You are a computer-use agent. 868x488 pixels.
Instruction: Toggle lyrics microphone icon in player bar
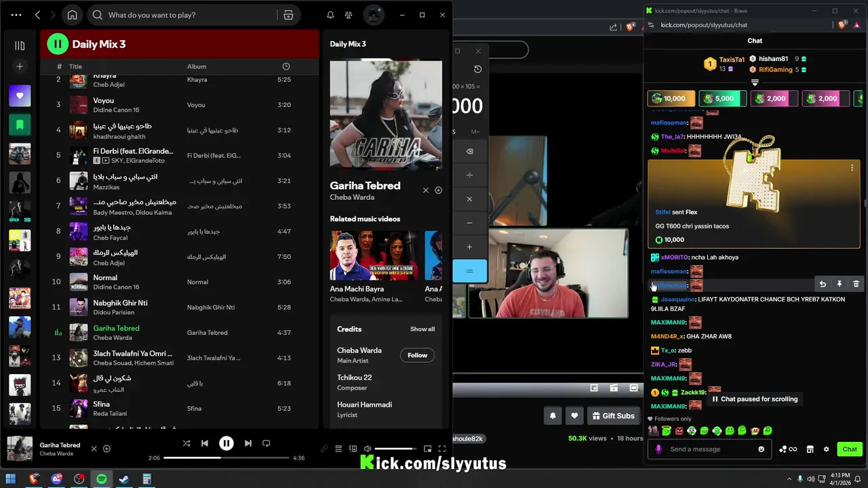[324, 449]
